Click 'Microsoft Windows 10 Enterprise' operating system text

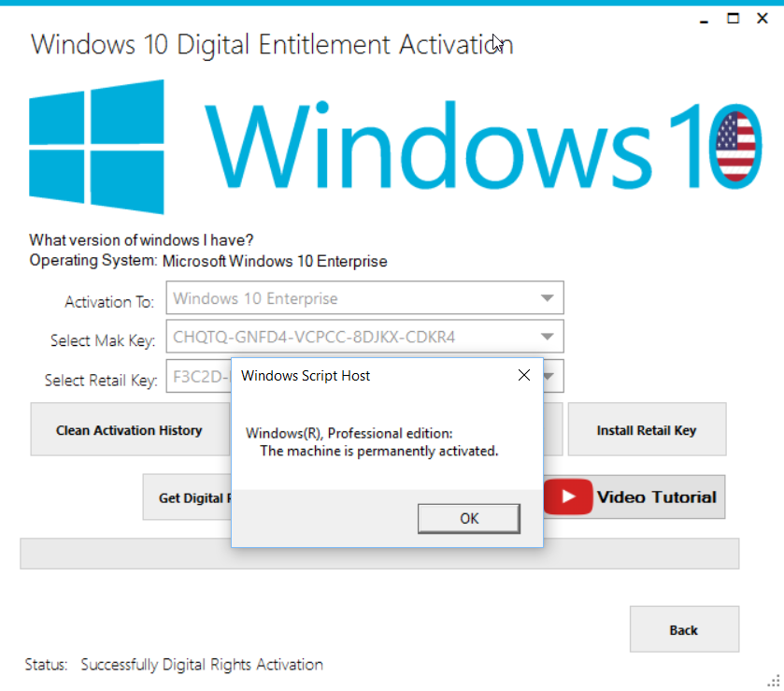click(x=275, y=261)
